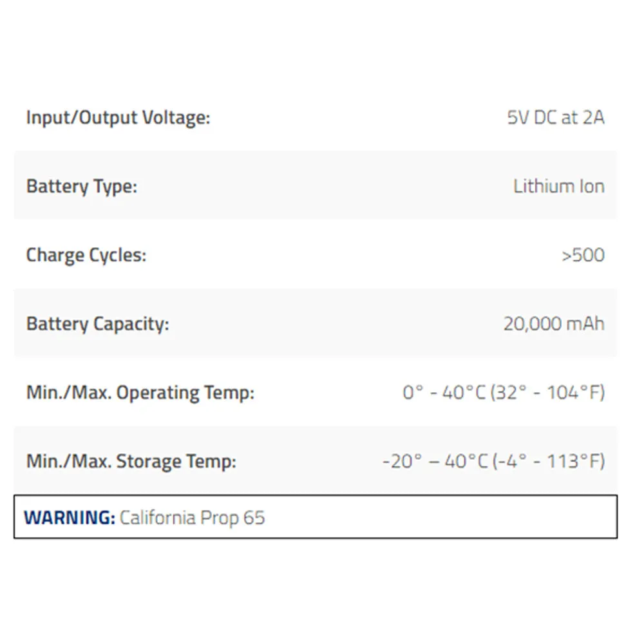This screenshot has height=644, width=644.
Task: Click the Battery Capacity label
Action: tap(98, 324)
